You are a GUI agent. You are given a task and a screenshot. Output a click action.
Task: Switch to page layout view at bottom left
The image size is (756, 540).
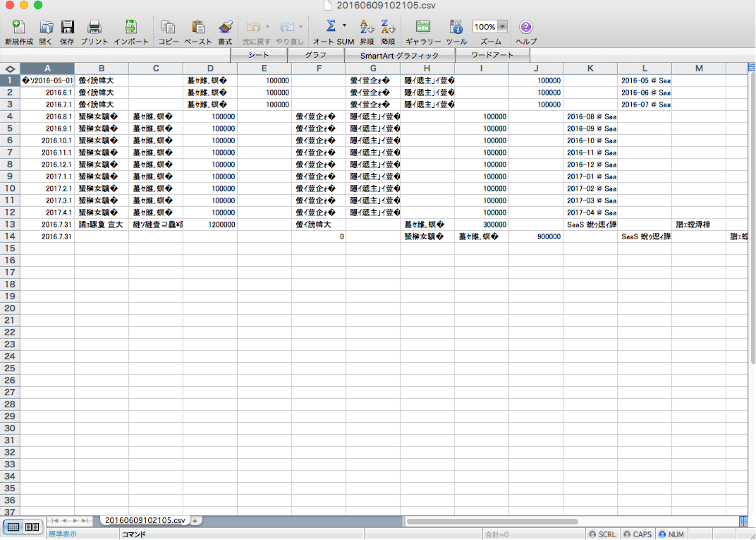[31, 526]
